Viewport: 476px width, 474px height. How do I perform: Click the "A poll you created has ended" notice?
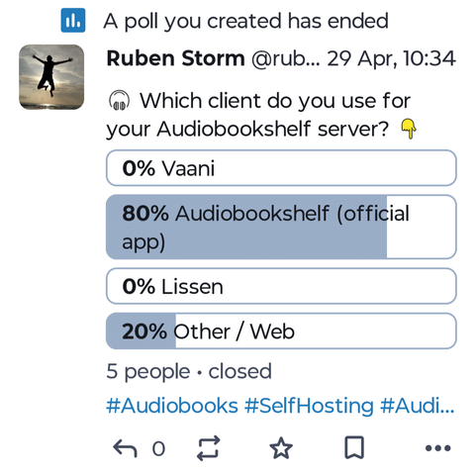(x=245, y=21)
